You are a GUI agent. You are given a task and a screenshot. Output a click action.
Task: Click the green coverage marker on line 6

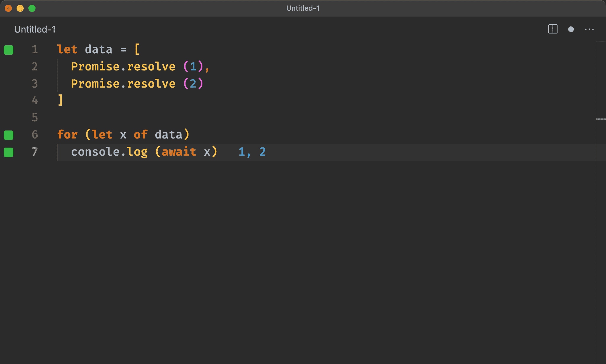click(9, 135)
